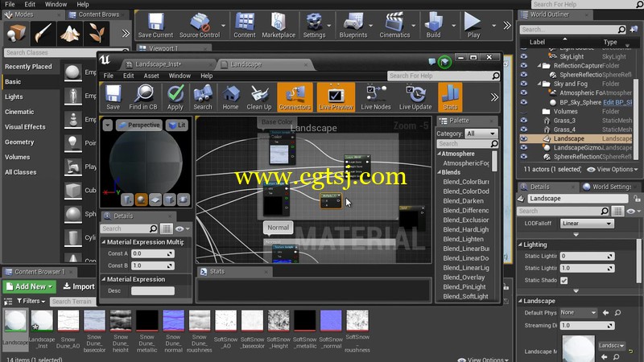Set preview mesh to plane shape

click(x=155, y=200)
